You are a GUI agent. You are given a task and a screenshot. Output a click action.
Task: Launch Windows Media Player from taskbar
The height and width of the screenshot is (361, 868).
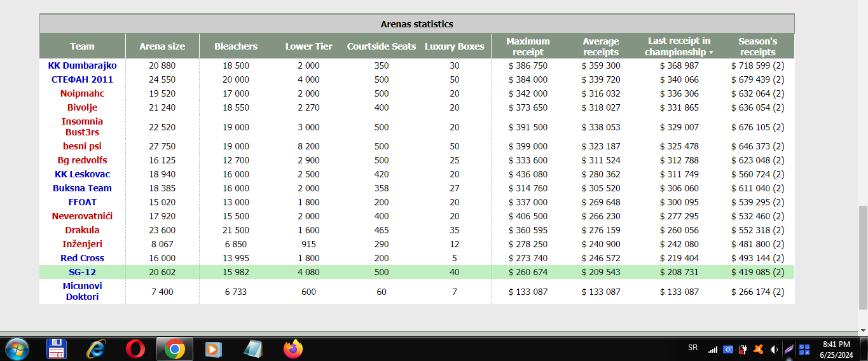[x=214, y=349]
